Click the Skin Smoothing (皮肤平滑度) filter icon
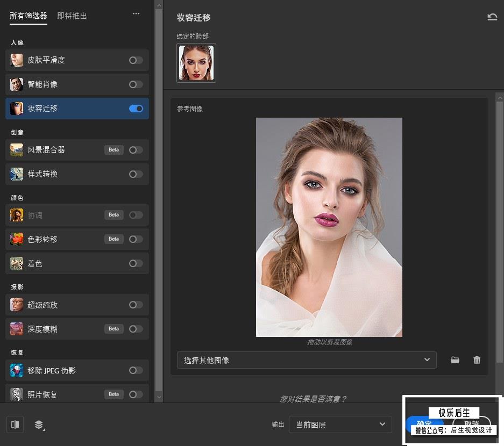This screenshot has height=446, width=504. tap(17, 60)
